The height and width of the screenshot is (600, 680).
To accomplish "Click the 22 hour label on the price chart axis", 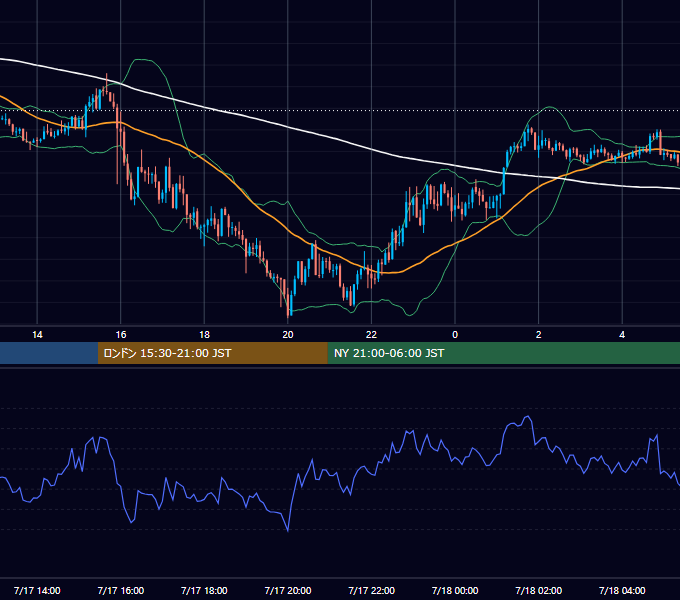I will pos(372,335).
